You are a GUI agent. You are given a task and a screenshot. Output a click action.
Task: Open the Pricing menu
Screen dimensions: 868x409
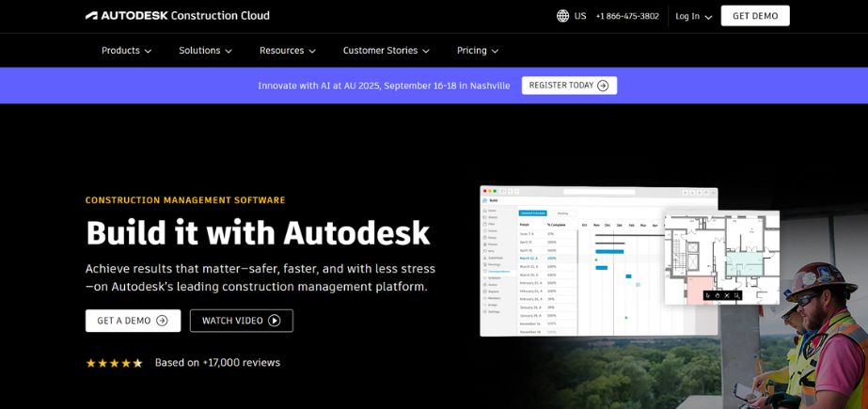point(478,51)
